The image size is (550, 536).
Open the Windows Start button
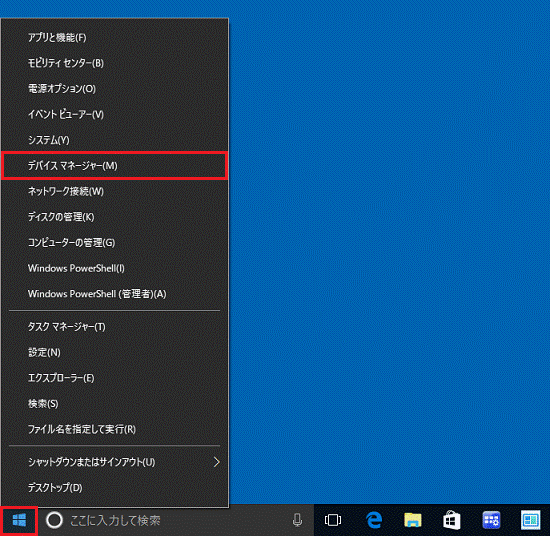(x=19, y=520)
